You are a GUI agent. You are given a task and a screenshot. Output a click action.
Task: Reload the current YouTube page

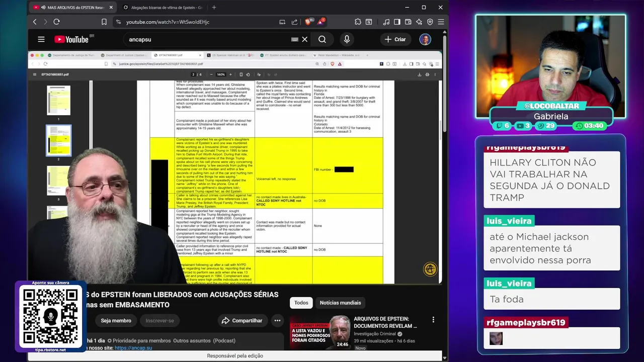tap(56, 22)
